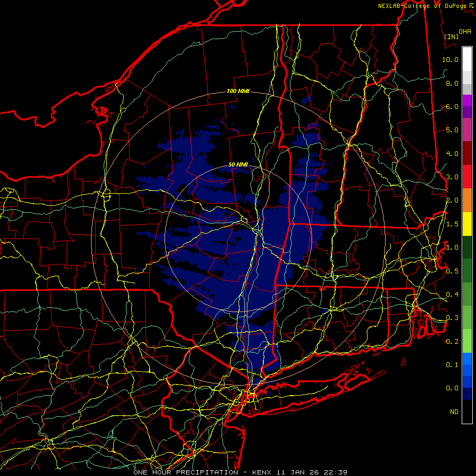Click the white 10.0 legend color swatch
The width and height of the screenshot is (476, 476).
point(467,59)
